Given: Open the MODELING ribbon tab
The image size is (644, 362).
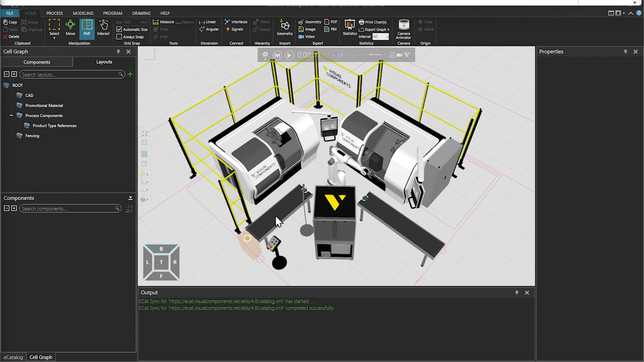Looking at the screenshot, I should point(83,13).
